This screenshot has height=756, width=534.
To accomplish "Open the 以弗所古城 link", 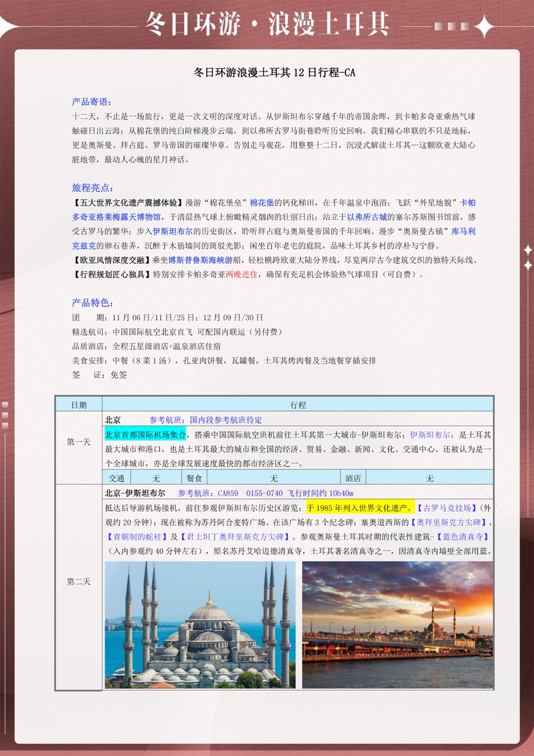I will [x=367, y=217].
